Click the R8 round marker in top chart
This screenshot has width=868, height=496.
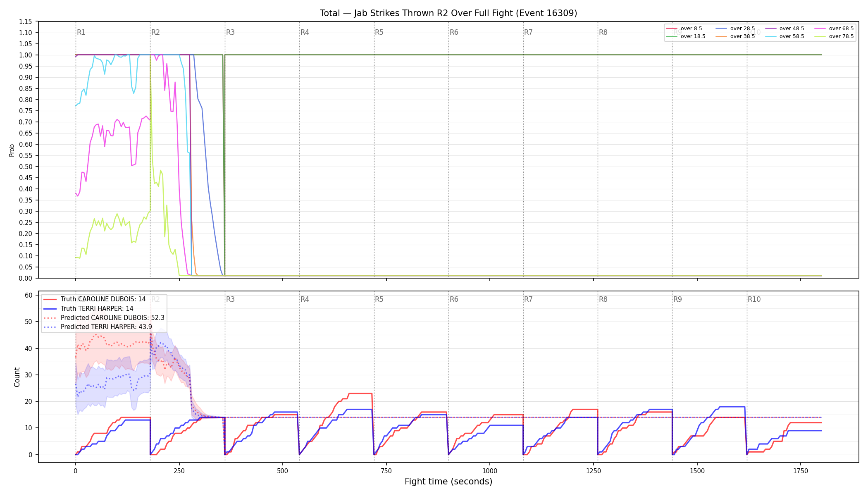603,32
